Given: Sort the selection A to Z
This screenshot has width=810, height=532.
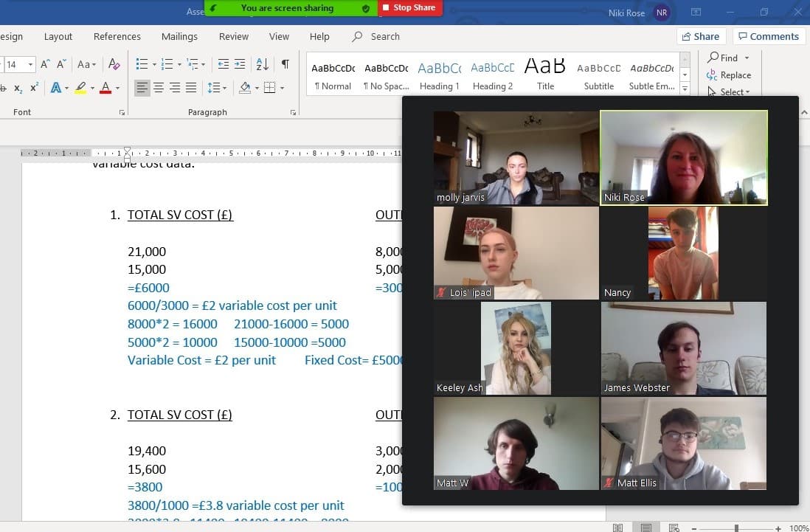Looking at the screenshot, I should tap(263, 64).
